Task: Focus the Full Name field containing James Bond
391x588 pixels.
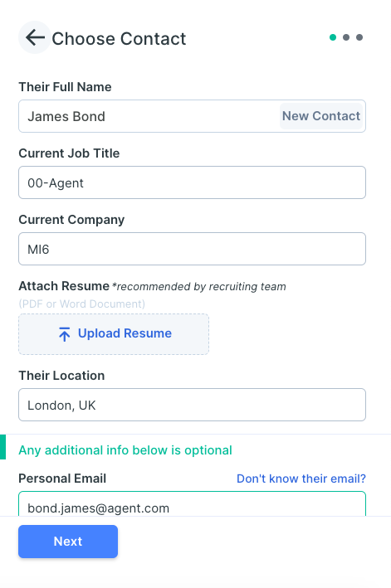Action: pyautogui.click(x=192, y=116)
